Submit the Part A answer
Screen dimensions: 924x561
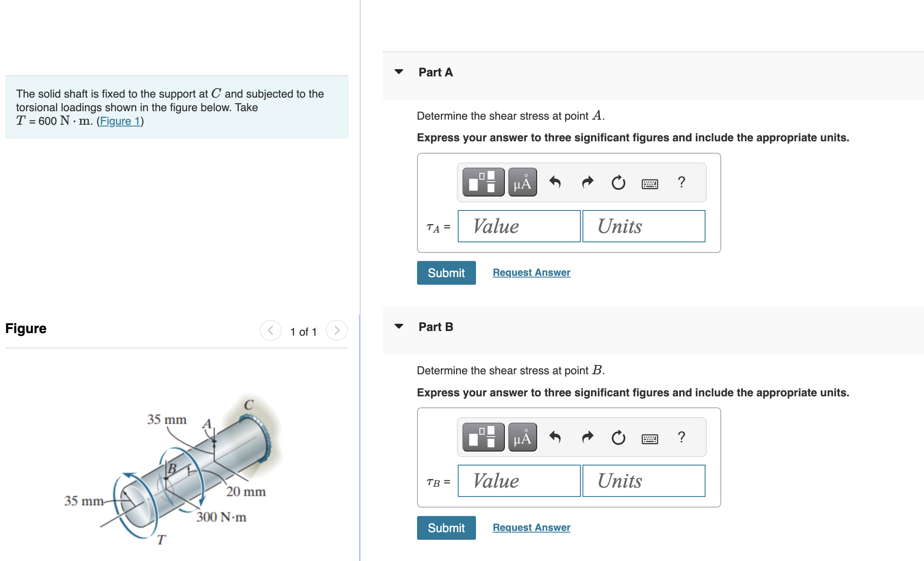click(x=446, y=273)
